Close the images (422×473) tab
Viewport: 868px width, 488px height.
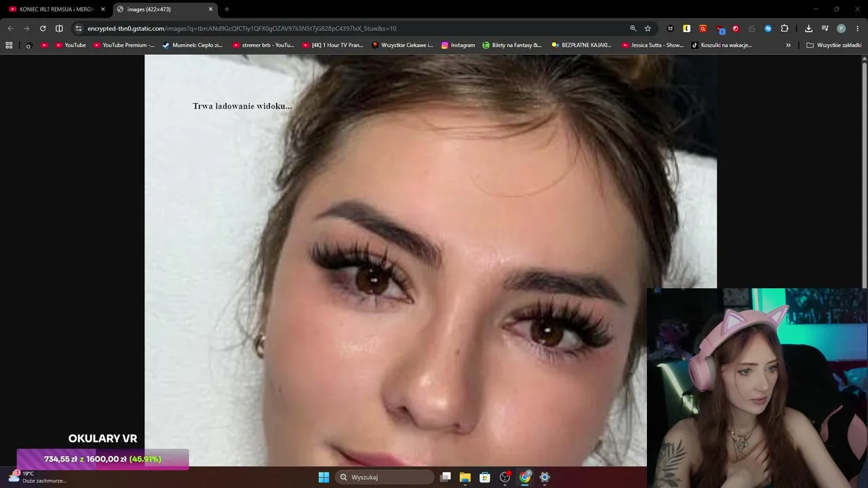coord(210,9)
